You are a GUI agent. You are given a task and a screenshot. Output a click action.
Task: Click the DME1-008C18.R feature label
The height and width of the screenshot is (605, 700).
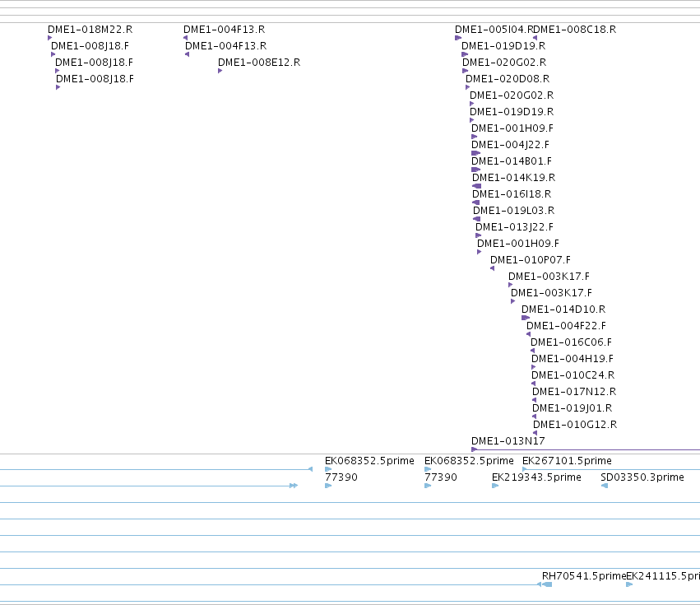coord(575,30)
